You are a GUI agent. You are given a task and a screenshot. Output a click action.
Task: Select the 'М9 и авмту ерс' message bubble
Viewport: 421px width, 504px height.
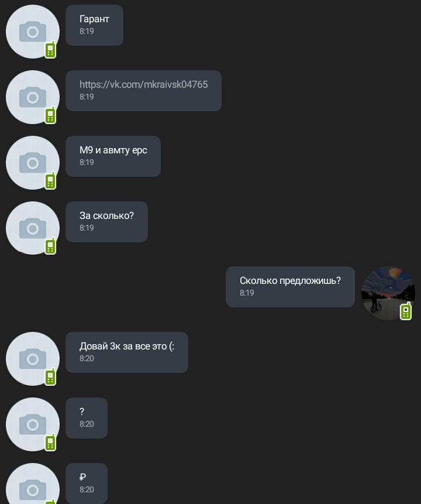click(x=113, y=156)
